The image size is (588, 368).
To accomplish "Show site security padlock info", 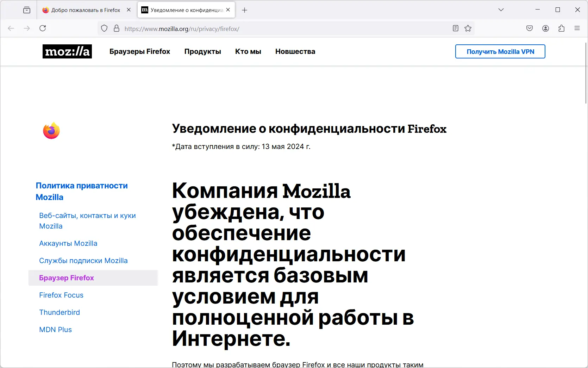I will pos(117,29).
